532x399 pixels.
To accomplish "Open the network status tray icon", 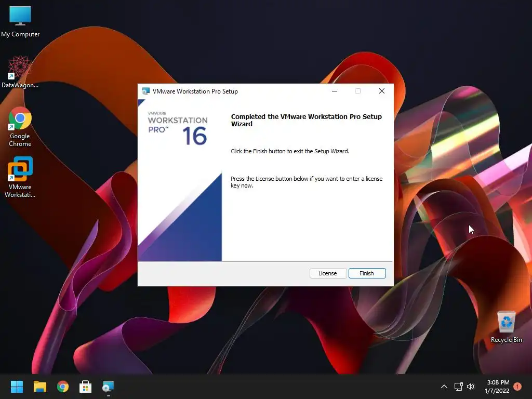I will [x=458, y=387].
